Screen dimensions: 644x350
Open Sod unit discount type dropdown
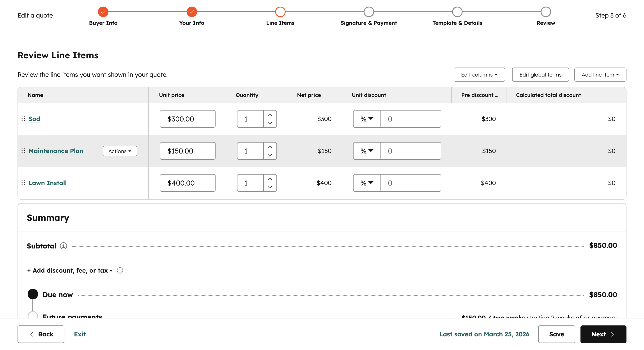click(x=367, y=119)
